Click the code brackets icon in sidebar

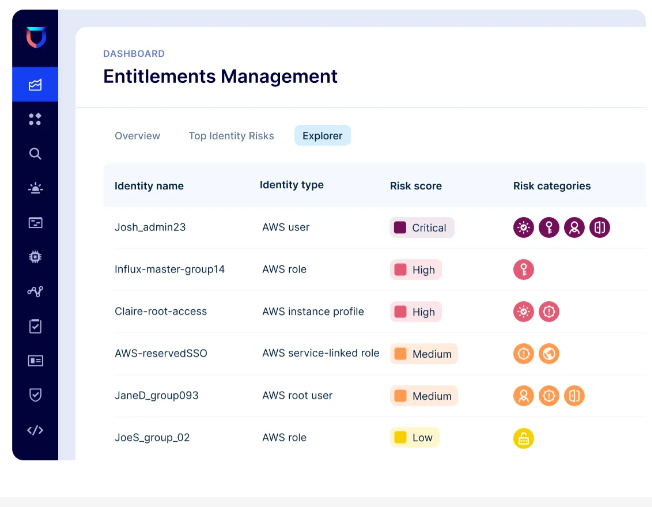[35, 430]
